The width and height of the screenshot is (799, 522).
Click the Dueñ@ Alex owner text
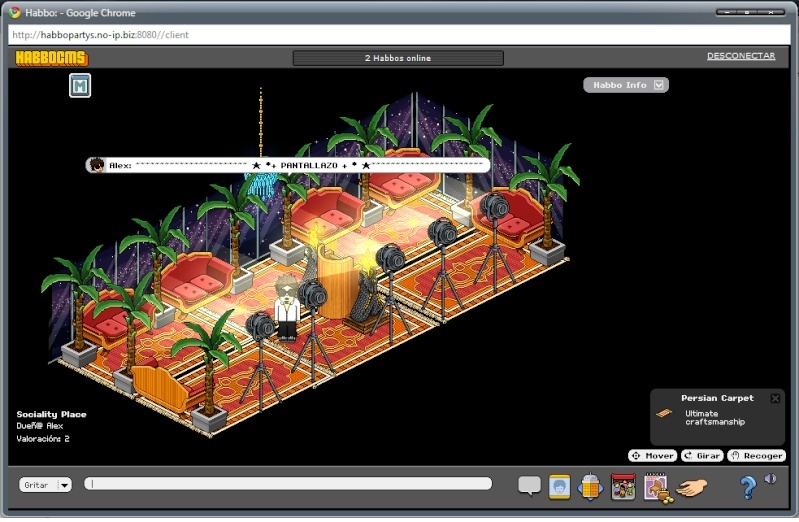40,426
